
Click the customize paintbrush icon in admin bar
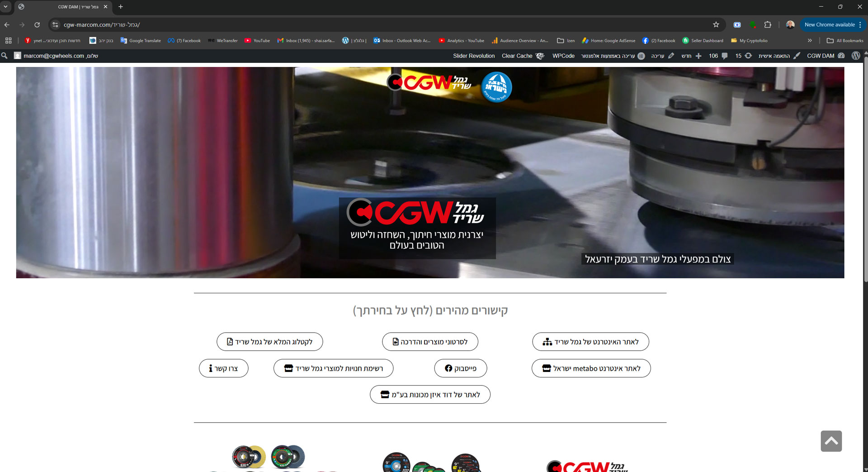[x=797, y=56]
